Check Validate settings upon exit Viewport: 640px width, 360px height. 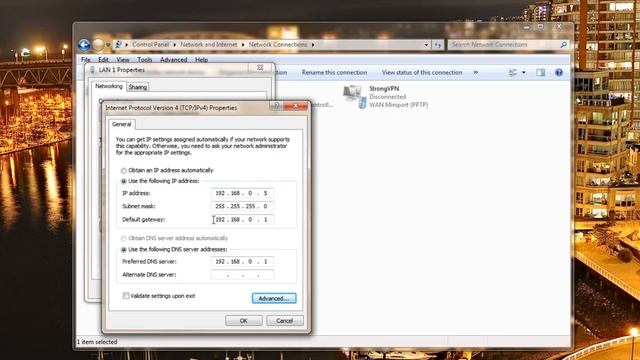point(126,296)
